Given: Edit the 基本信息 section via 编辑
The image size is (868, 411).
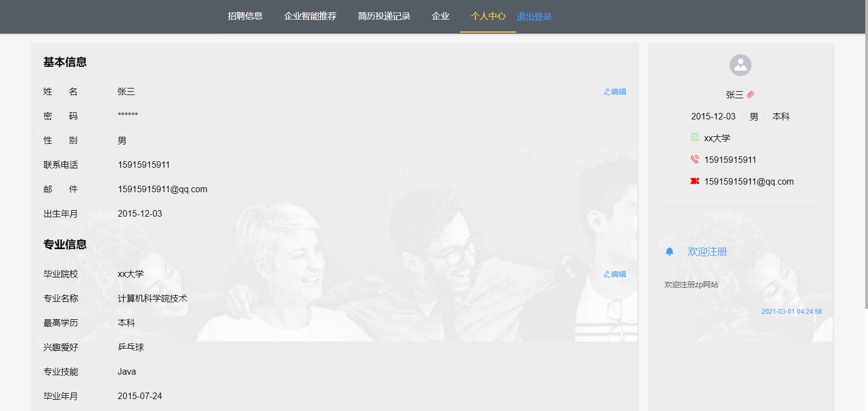Looking at the screenshot, I should (x=615, y=92).
